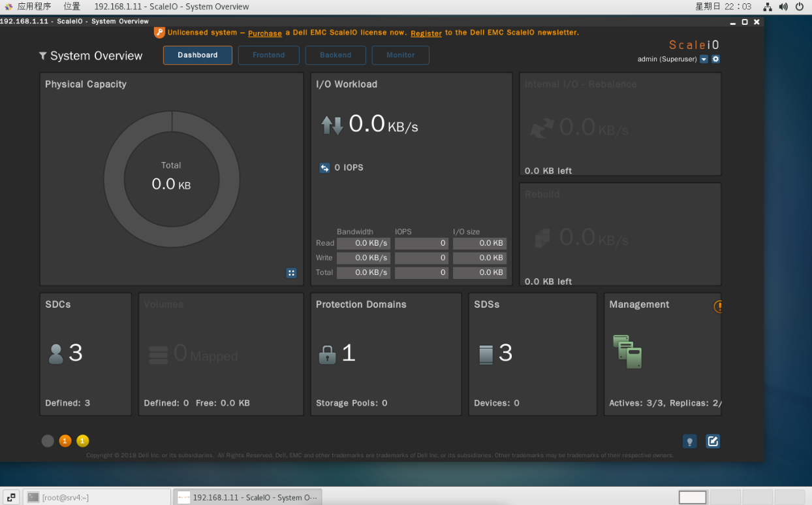Follow the Register newsletter link
The height and width of the screenshot is (505, 812).
[x=426, y=33]
